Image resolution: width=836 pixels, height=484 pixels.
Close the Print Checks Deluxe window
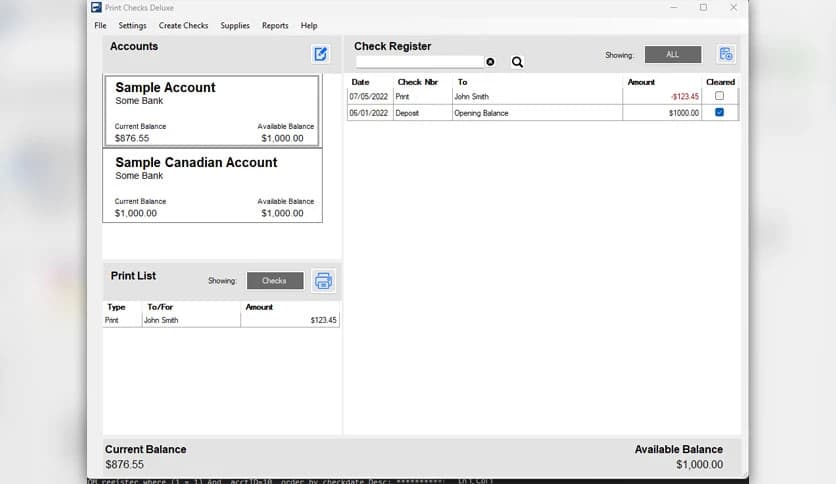pos(734,7)
